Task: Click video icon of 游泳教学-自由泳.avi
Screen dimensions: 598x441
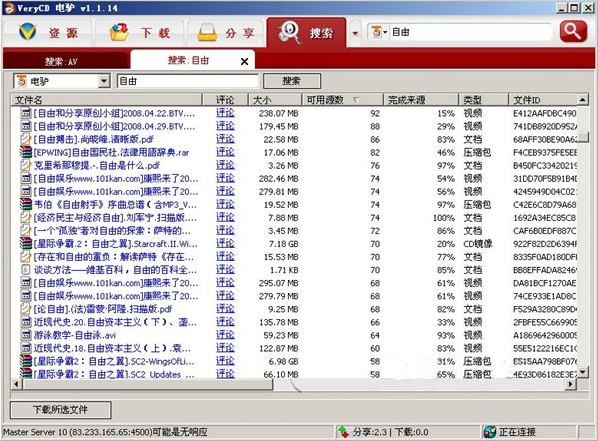Action: click(26, 335)
